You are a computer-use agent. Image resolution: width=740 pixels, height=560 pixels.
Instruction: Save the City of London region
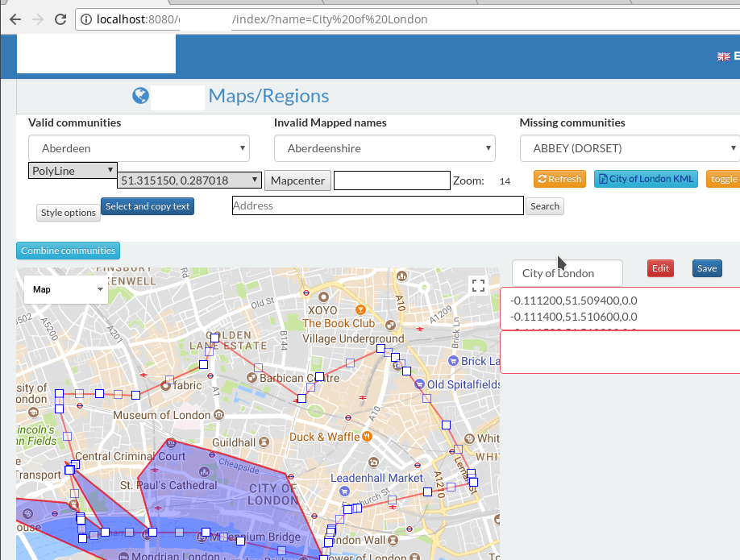pos(706,268)
